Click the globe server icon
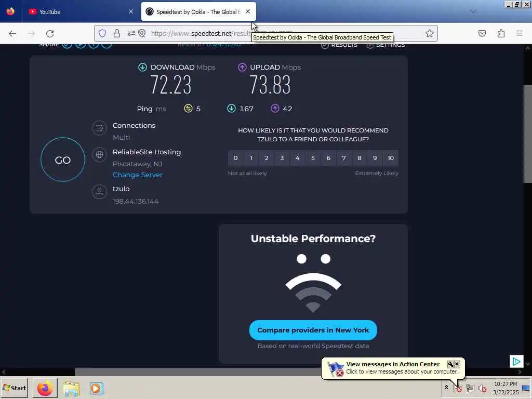This screenshot has width=532, height=399. 99,155
